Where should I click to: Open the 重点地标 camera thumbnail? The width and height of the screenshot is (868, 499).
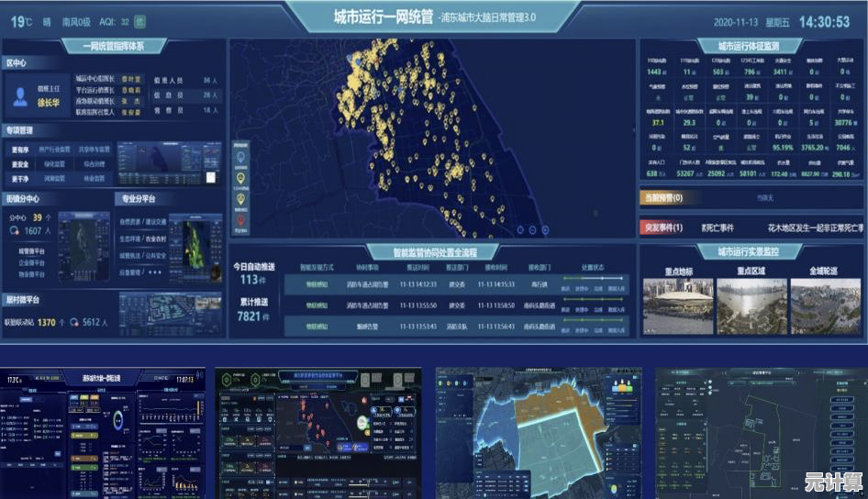pyautogui.click(x=676, y=305)
